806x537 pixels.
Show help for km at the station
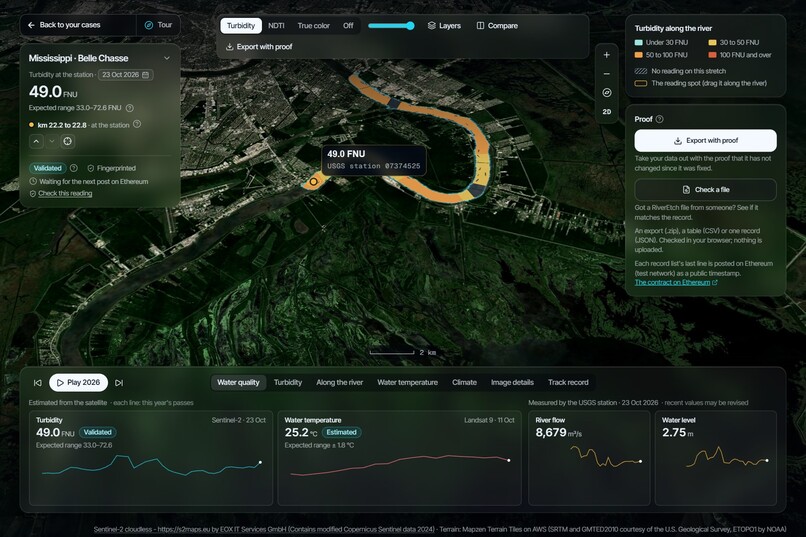pos(137,124)
